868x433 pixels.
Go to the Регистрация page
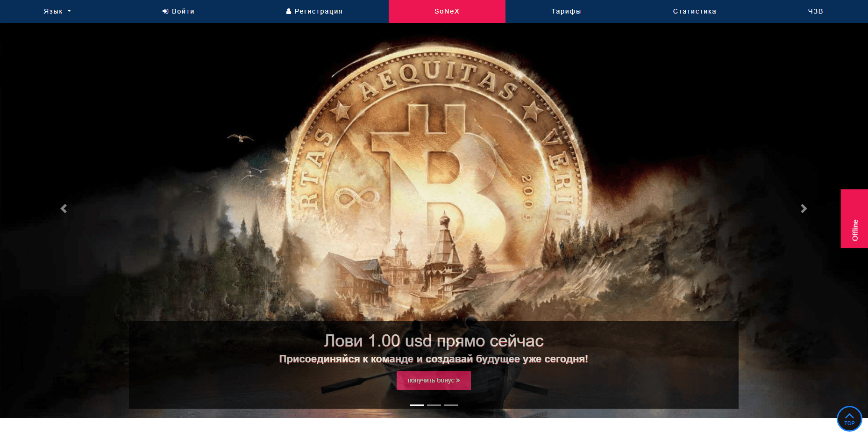pyautogui.click(x=314, y=11)
